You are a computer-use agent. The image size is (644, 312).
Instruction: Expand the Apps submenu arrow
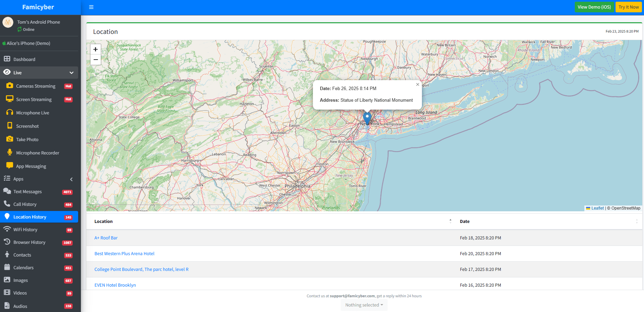pyautogui.click(x=71, y=179)
